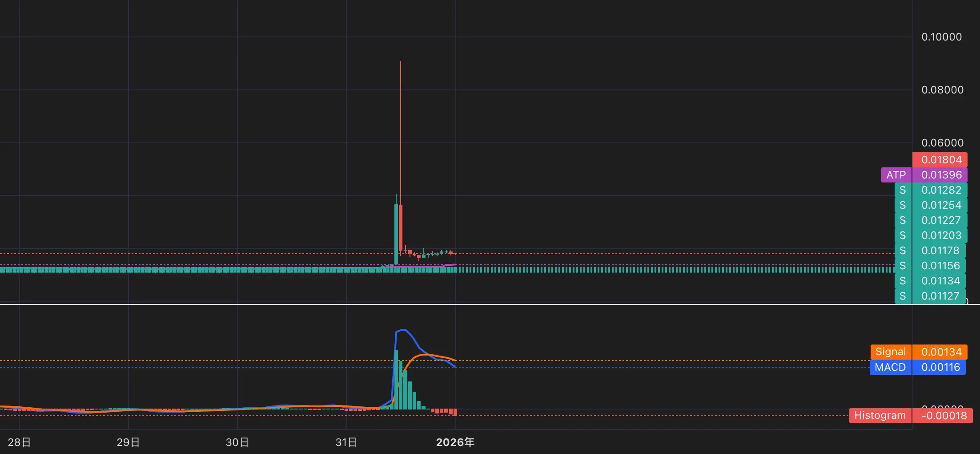Click the S badge beside 0.01227

[x=903, y=220]
